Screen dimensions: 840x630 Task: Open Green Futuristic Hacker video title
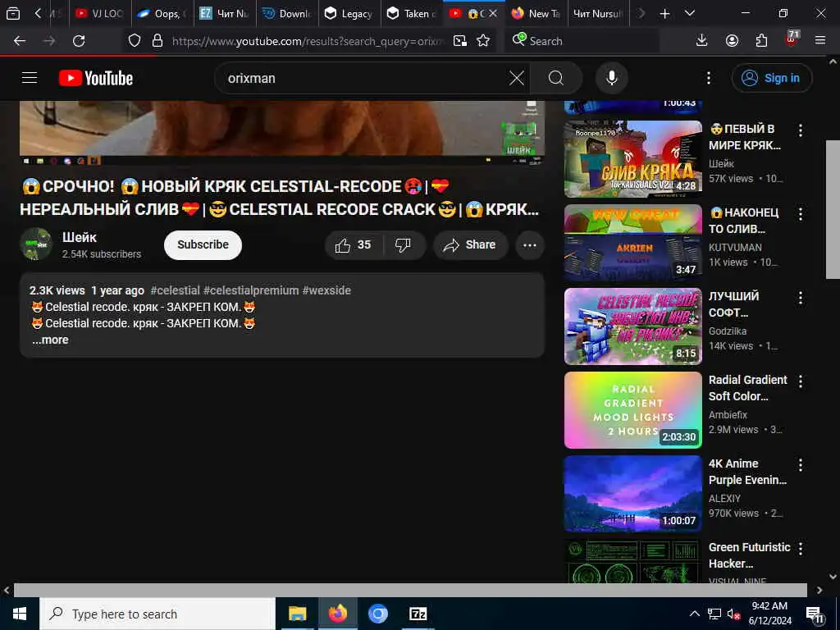[x=749, y=555]
